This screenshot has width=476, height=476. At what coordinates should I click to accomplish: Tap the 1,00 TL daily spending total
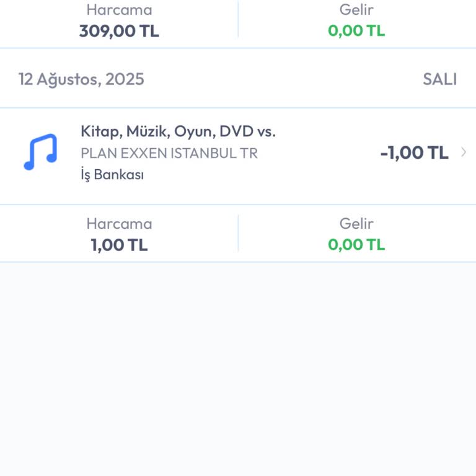pos(119,244)
